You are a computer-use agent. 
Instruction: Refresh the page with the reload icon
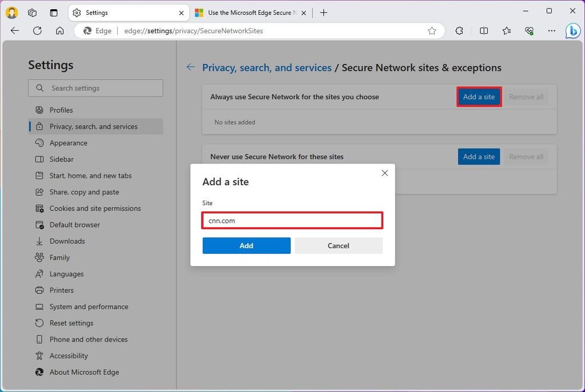point(37,31)
